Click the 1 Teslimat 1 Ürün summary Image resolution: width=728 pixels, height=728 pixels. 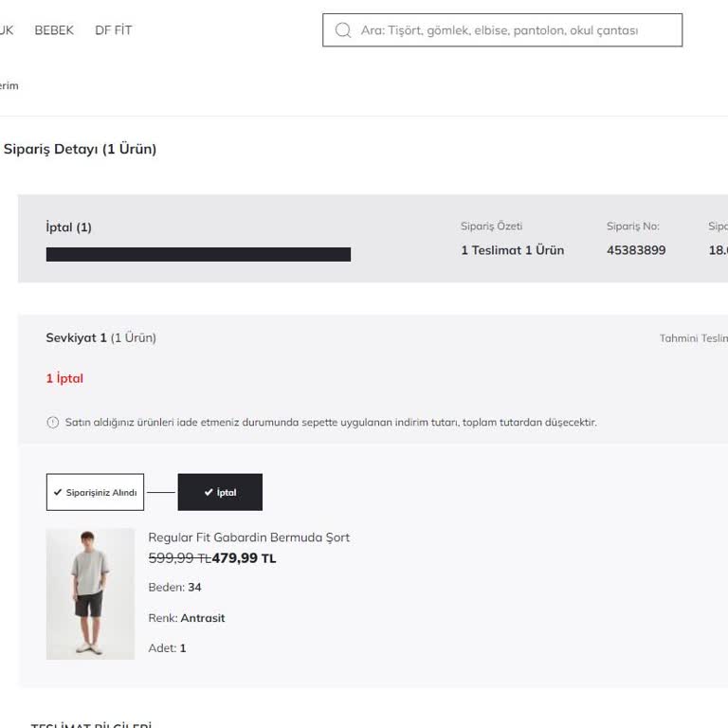click(x=512, y=250)
